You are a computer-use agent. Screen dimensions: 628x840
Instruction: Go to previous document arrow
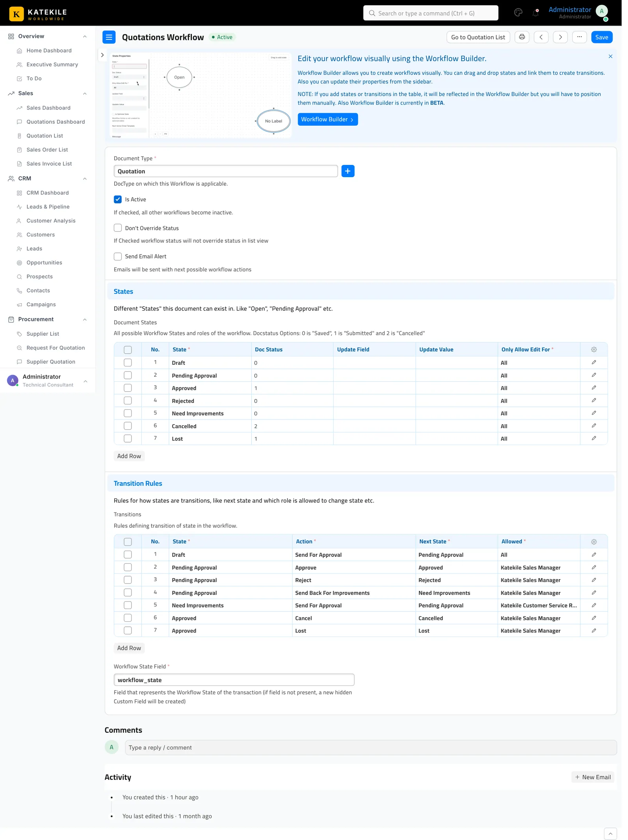point(541,37)
